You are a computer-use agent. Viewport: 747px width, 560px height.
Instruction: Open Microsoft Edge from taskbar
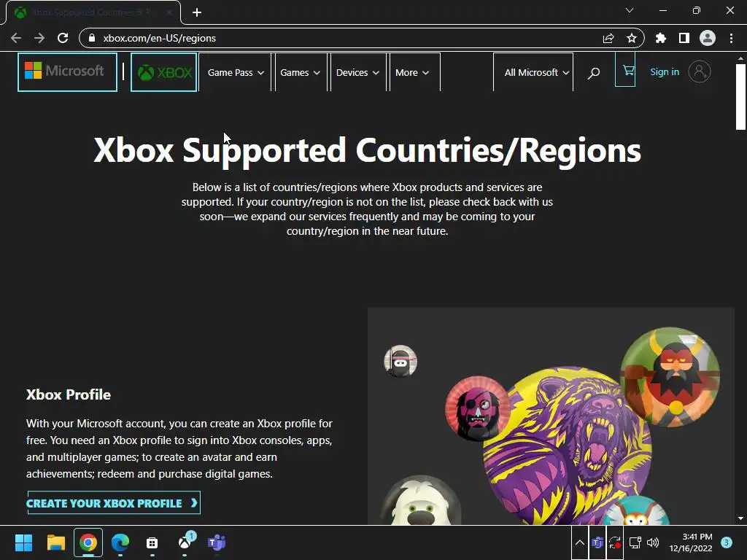click(x=120, y=542)
